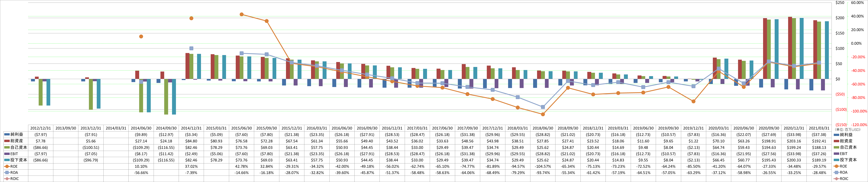Click the ($37.38) net income cell
Screen dimensions: 868x182
pyautogui.click(x=819, y=135)
